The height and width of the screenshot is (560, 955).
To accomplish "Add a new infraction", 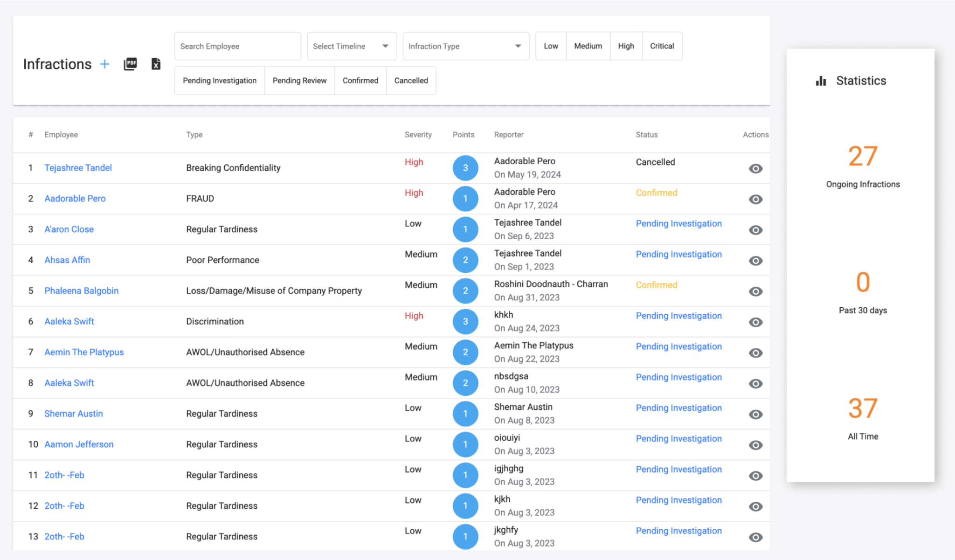I will (104, 64).
